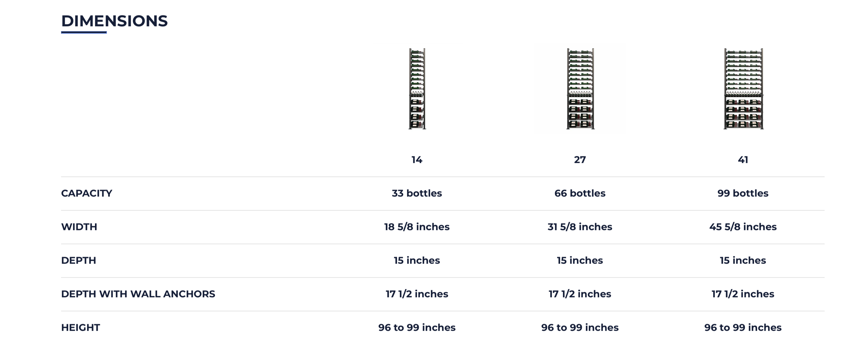Click the 27-inch wine rack thumbnail
868x354 pixels.
[580, 88]
